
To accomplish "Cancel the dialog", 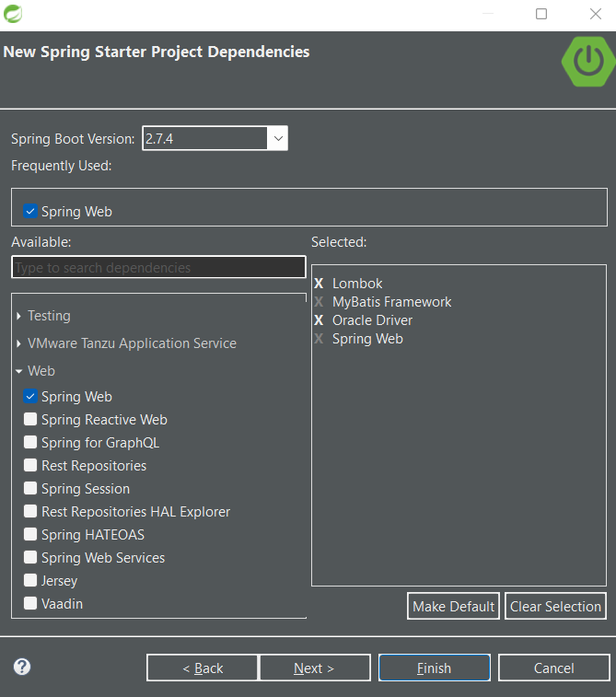I will coord(553,668).
